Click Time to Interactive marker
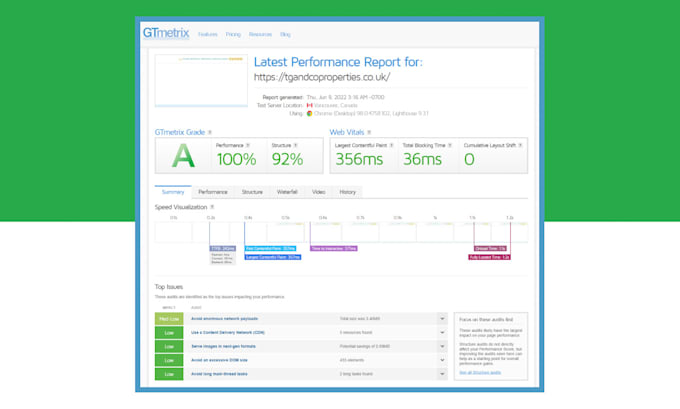Screen dimensions: 680x409 333,249
